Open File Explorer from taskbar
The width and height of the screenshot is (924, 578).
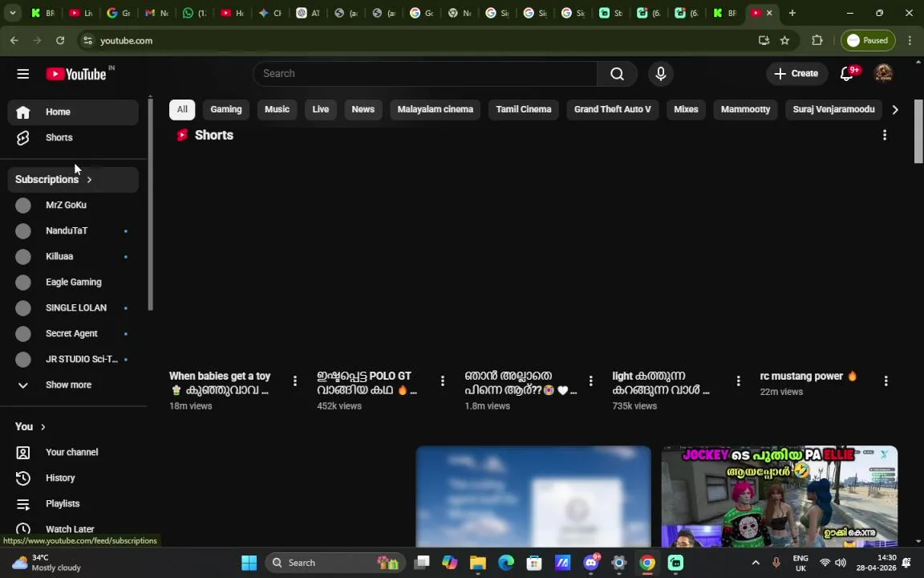click(x=478, y=563)
